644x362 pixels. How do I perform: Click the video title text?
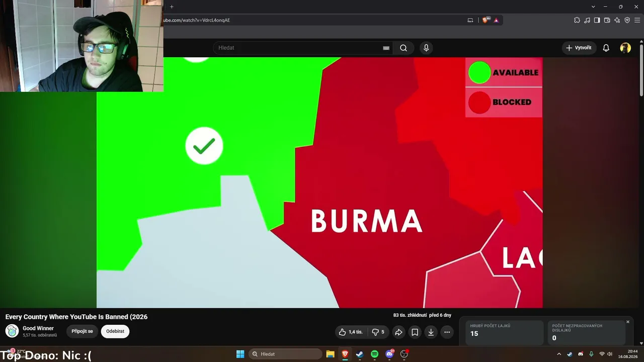click(x=76, y=317)
